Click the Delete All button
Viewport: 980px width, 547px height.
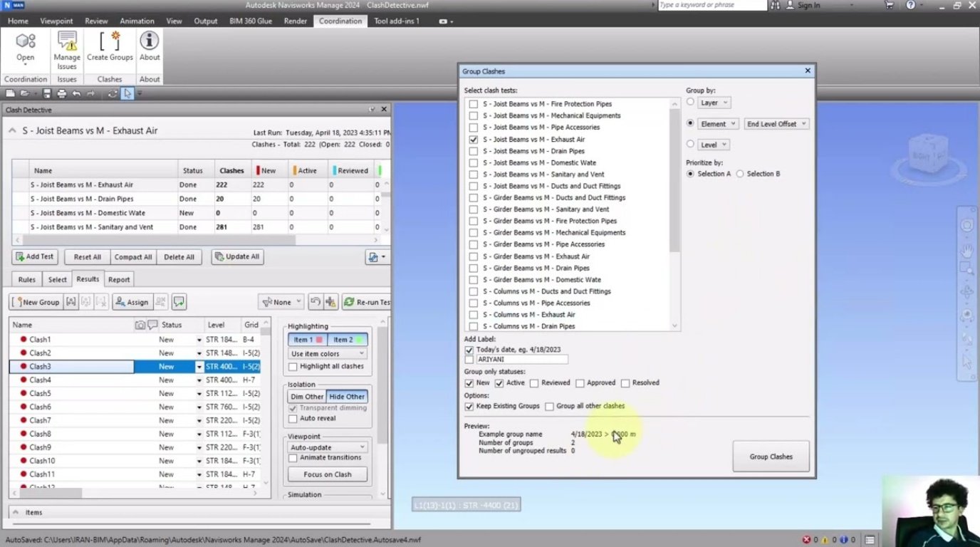point(179,257)
